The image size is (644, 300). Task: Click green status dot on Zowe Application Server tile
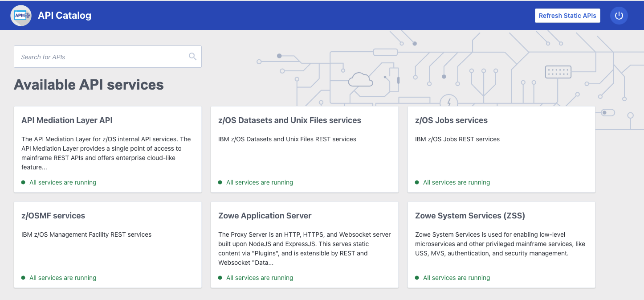click(x=220, y=278)
